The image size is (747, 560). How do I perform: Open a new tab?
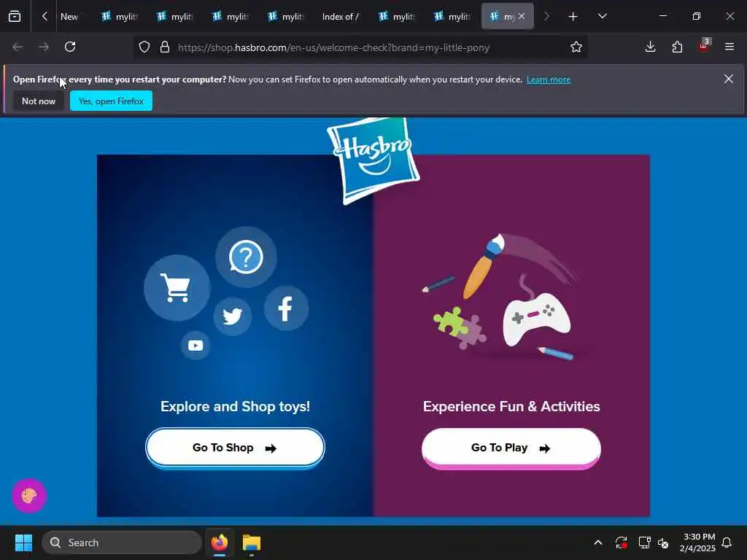573,17
